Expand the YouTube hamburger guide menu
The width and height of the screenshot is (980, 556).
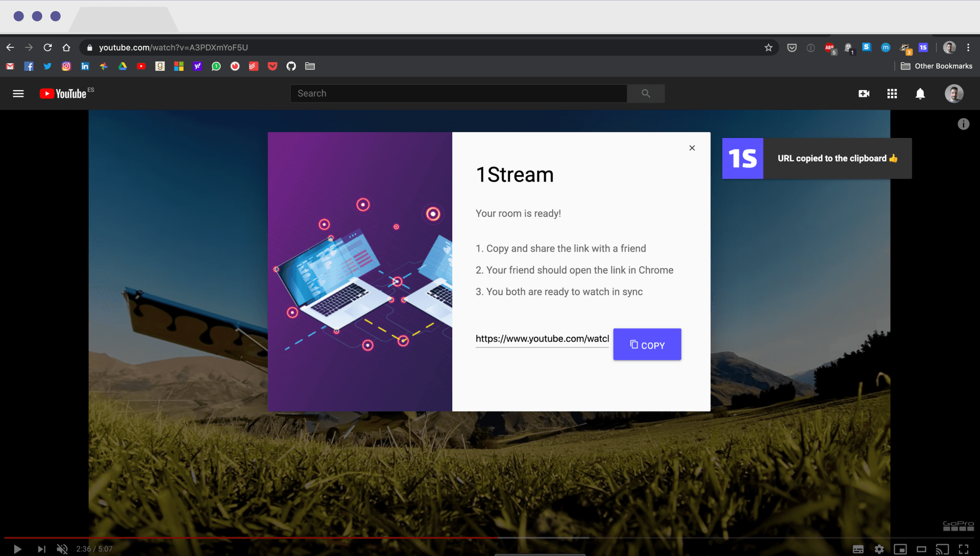tap(18, 93)
